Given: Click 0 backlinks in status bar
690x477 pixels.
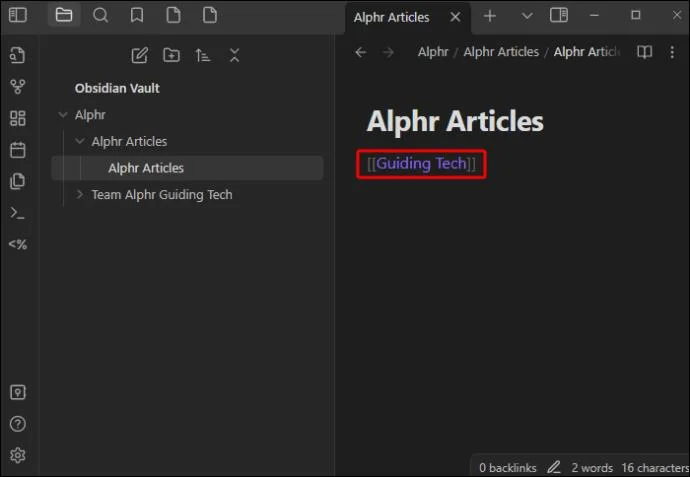Looking at the screenshot, I should click(507, 468).
